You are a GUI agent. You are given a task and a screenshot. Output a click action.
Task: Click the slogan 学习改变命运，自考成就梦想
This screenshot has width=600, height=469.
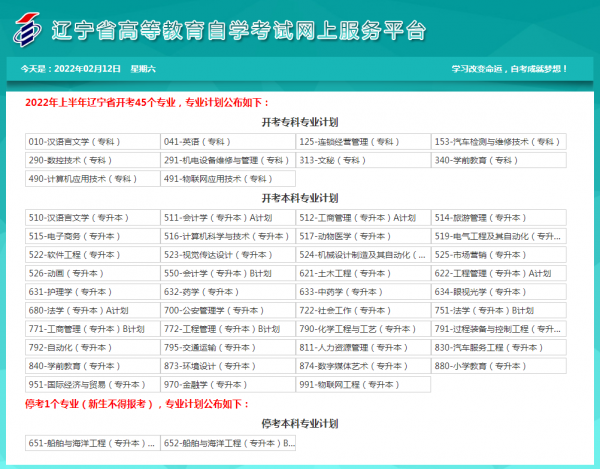509,69
